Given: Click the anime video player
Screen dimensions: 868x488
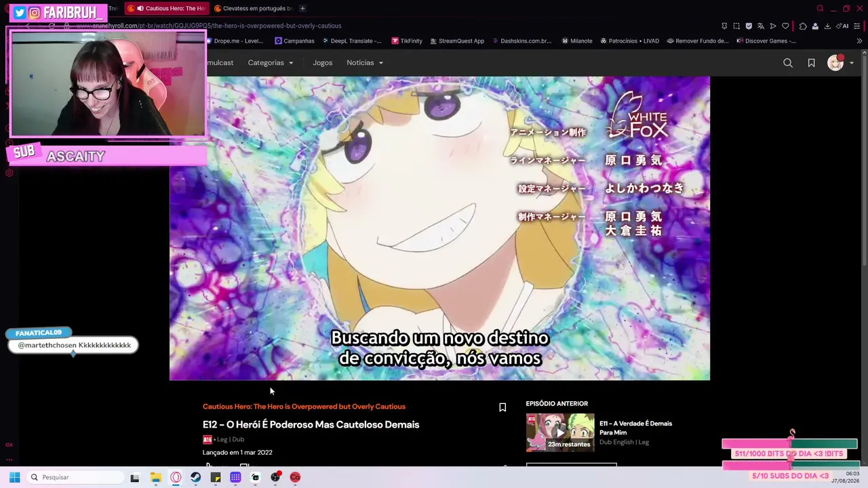Looking at the screenshot, I should click(x=439, y=228).
